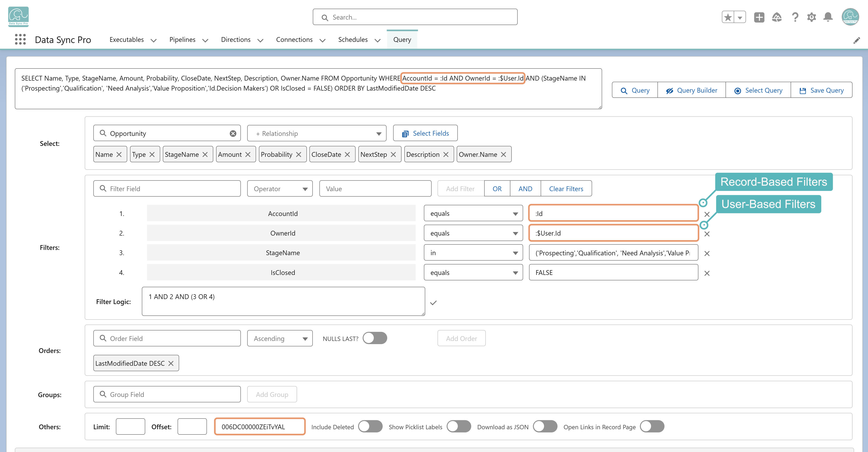Turn on Download as JSON
Image resolution: width=868 pixels, height=452 pixels.
(x=545, y=427)
